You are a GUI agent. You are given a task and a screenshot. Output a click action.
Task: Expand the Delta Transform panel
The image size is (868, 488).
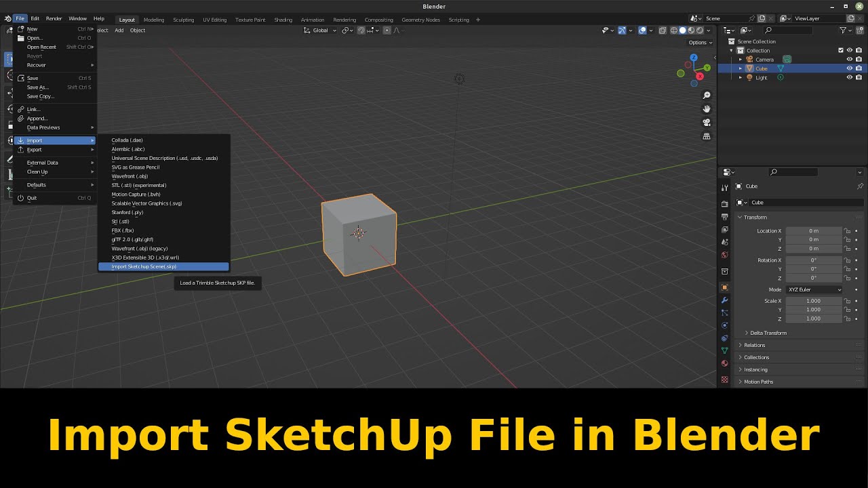pos(768,333)
